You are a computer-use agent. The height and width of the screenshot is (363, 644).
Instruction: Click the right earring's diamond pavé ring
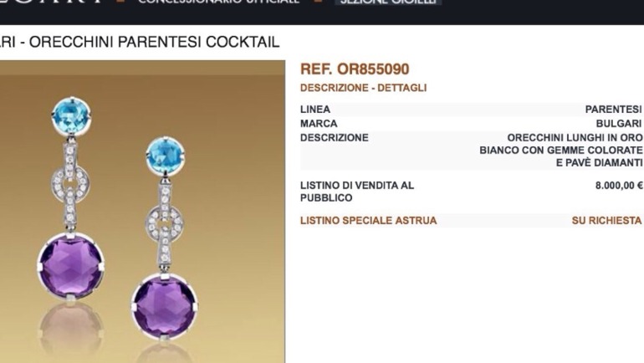coord(165,224)
